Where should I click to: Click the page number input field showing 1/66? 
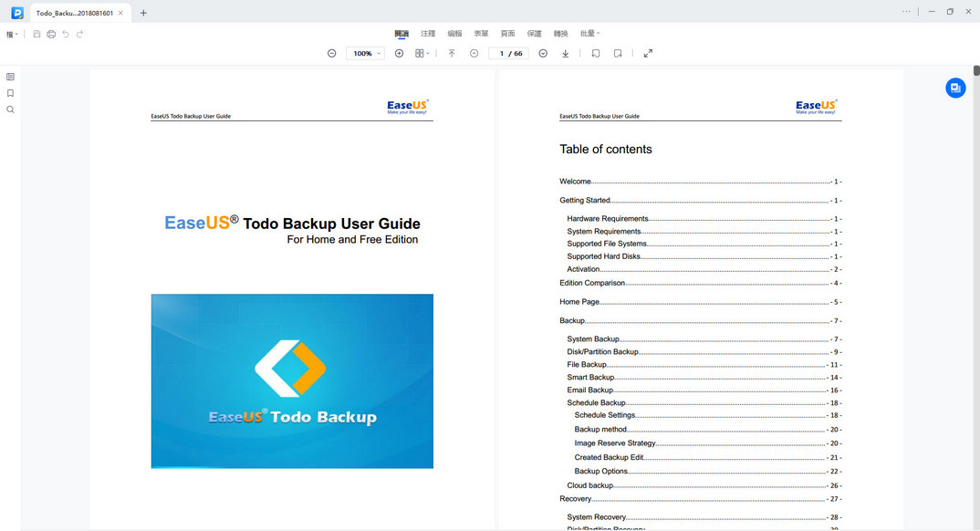point(508,53)
